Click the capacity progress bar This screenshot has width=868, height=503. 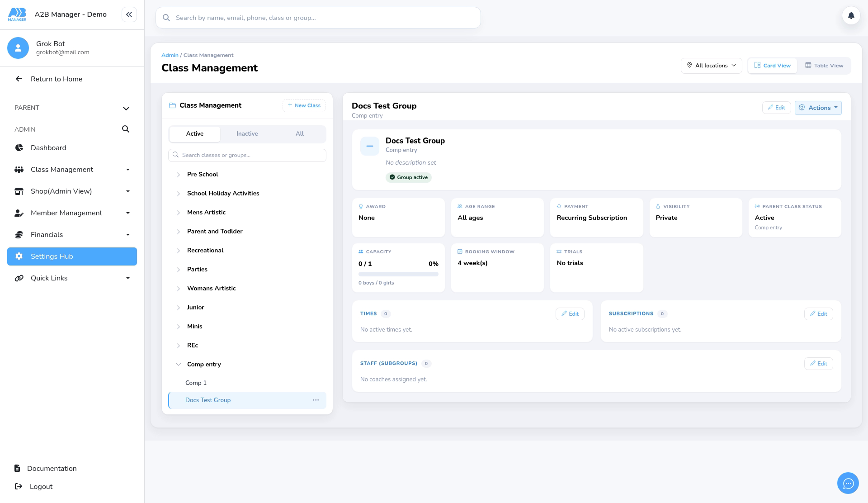398,274
